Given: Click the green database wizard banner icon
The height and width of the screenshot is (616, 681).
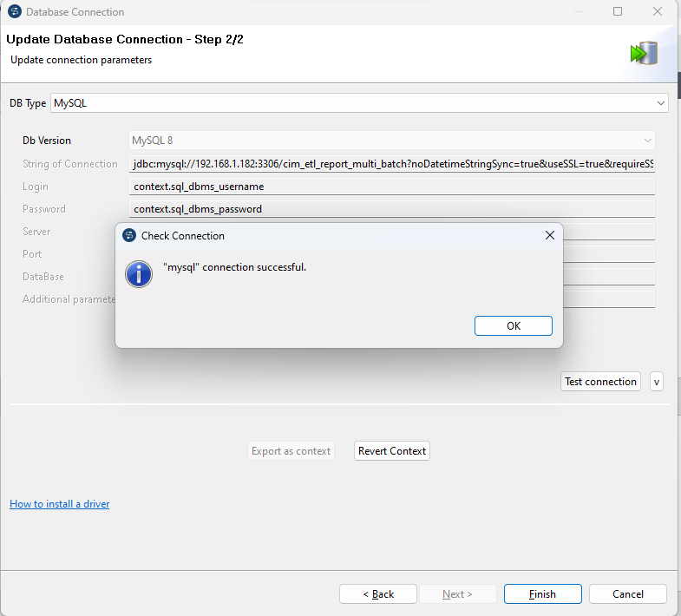Looking at the screenshot, I should point(643,53).
